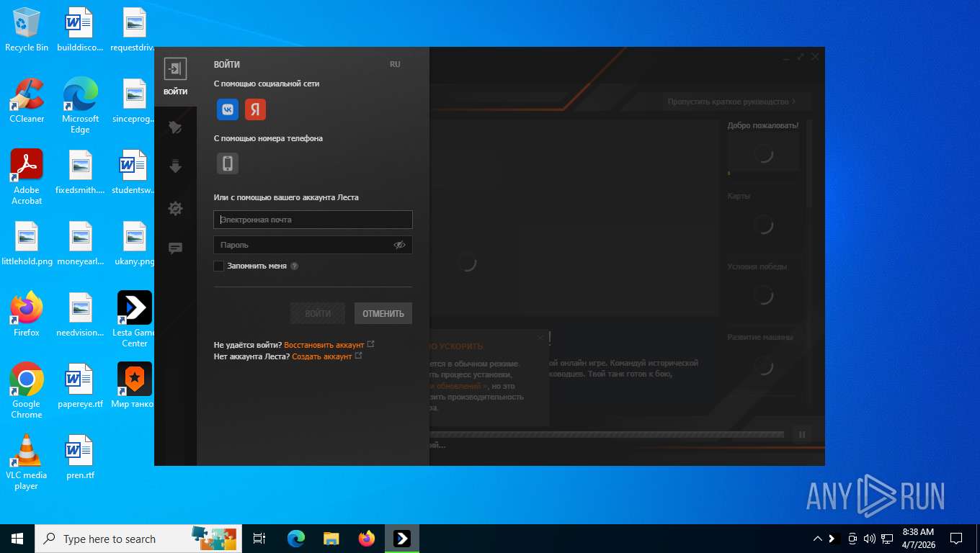Open the downloads arrow in sidebar
The image size is (980, 553).
[175, 167]
